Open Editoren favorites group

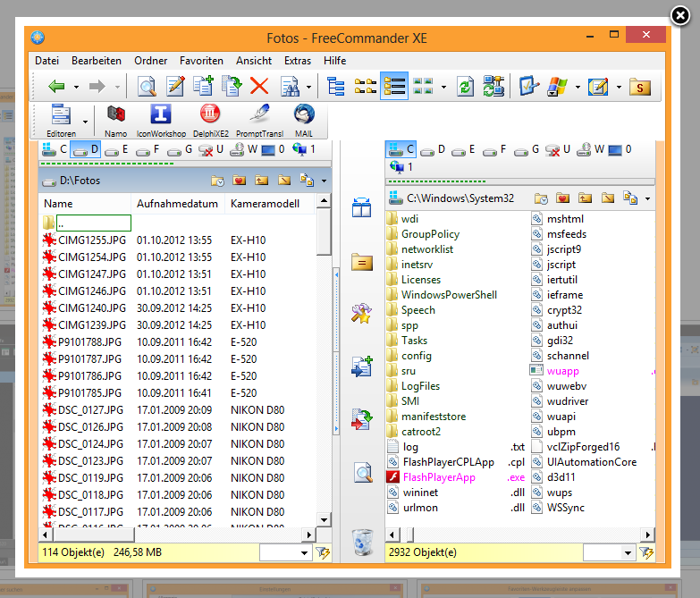tap(61, 121)
